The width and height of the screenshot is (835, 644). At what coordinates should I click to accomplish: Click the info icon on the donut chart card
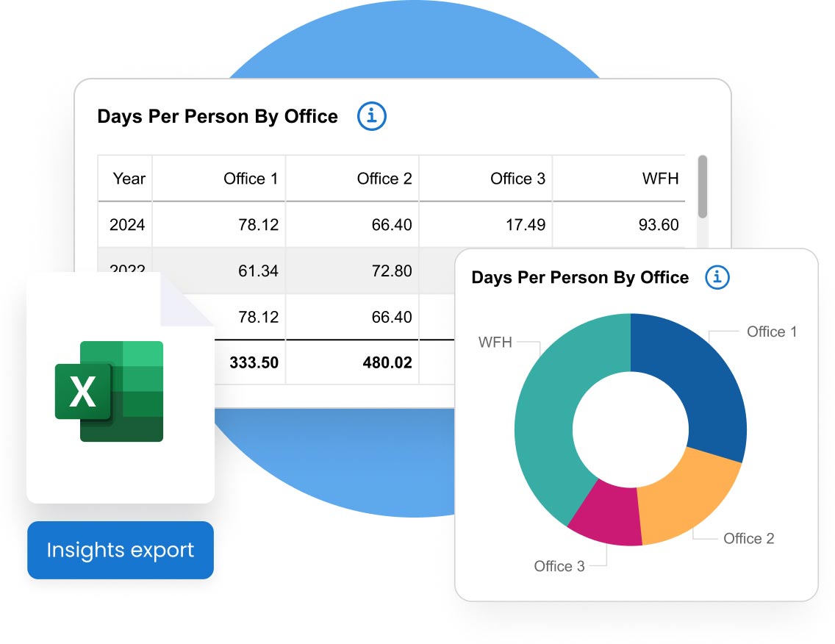(717, 278)
